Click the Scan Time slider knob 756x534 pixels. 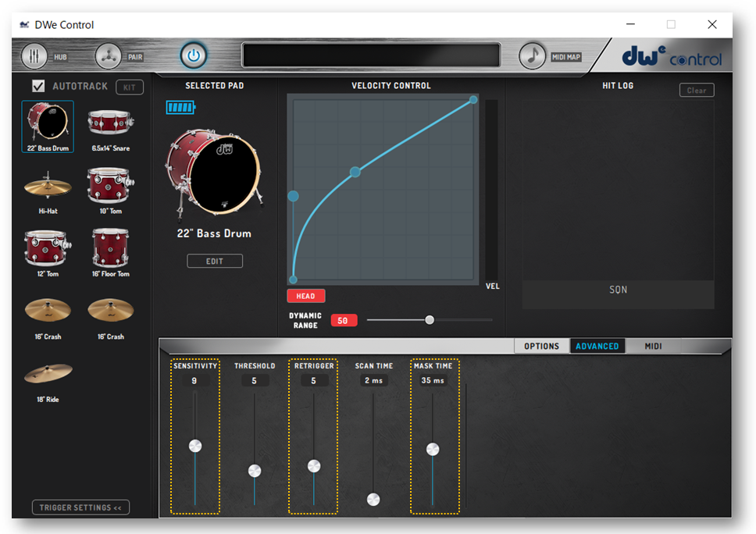coord(373,500)
